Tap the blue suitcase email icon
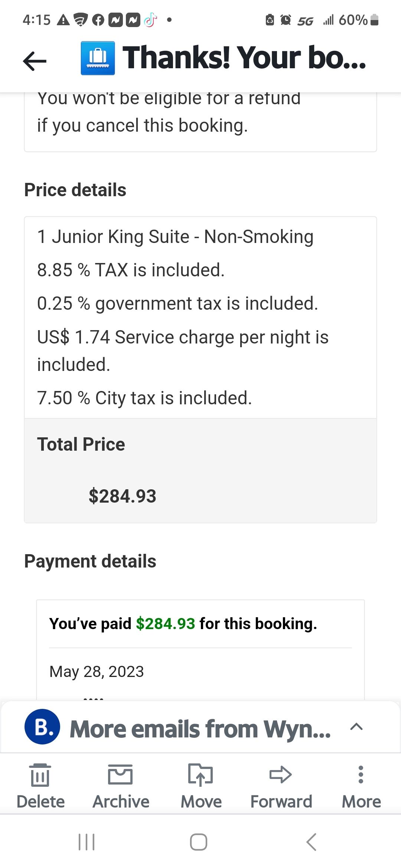The width and height of the screenshot is (401, 868). [98, 58]
